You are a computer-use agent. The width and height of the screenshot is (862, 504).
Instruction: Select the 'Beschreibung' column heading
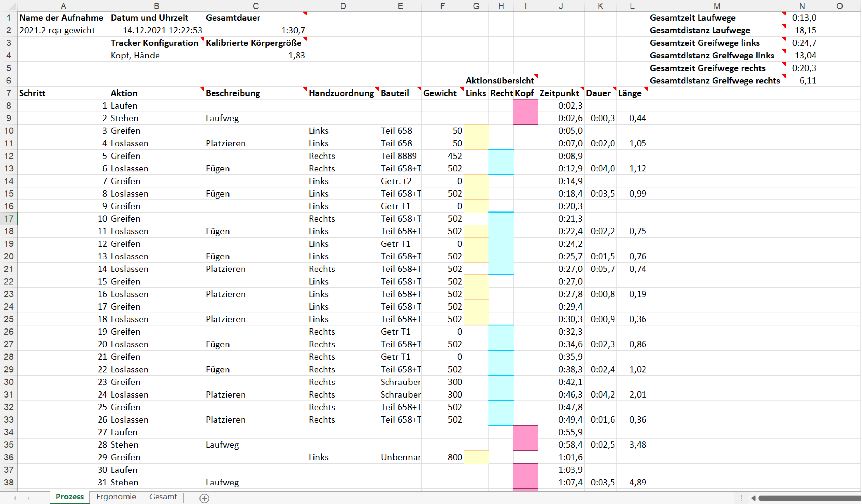(256, 93)
